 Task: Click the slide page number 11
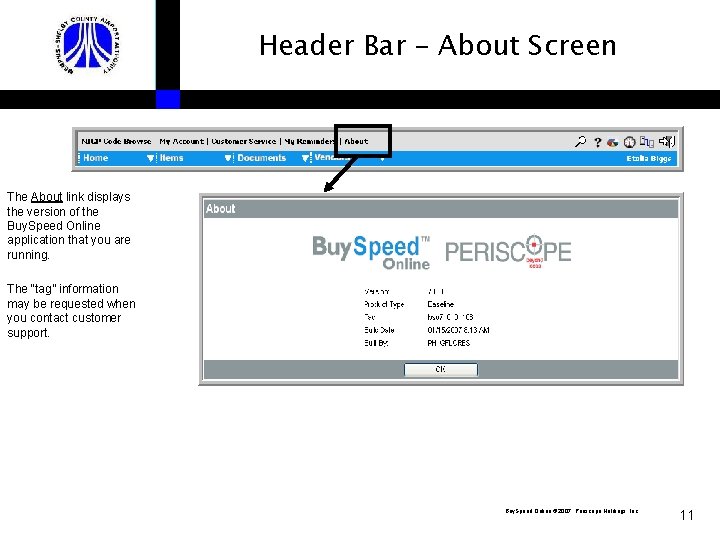coord(687,515)
